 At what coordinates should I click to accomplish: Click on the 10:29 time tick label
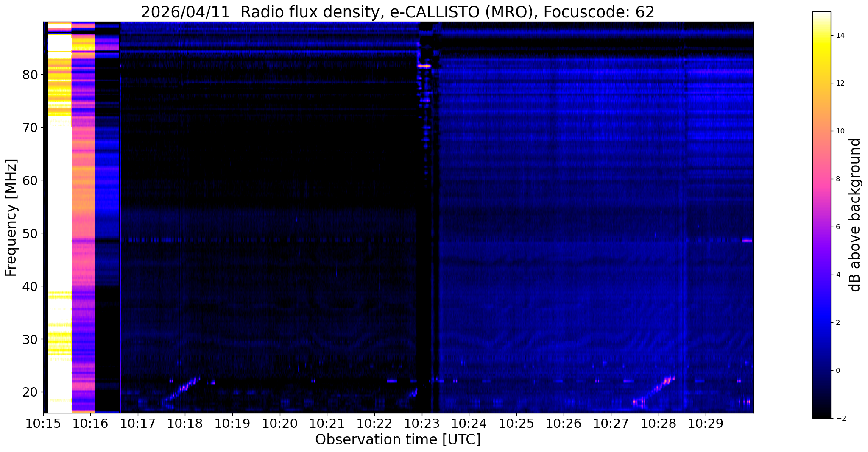pyautogui.click(x=706, y=424)
